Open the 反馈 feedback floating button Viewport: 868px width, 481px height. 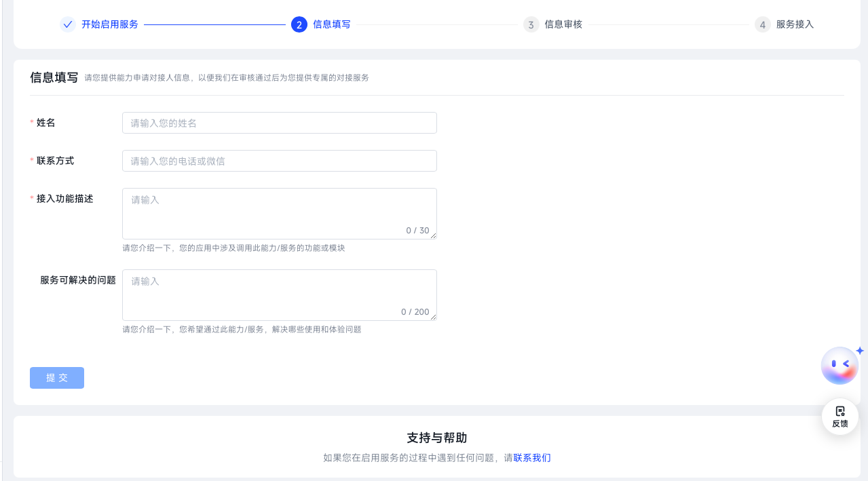coord(840,417)
